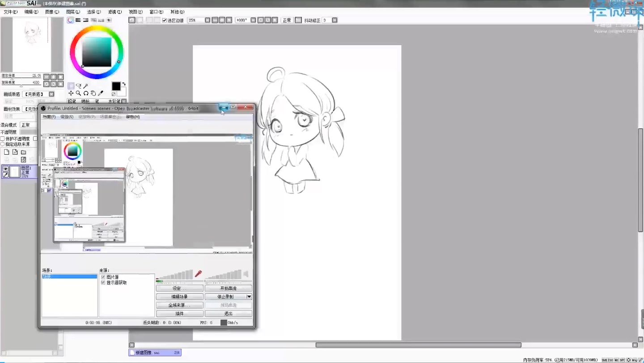Screen dimensions: 644x363
Task: Enable preserve opacity checkbox (保护不透明度)
Action: click(2, 139)
